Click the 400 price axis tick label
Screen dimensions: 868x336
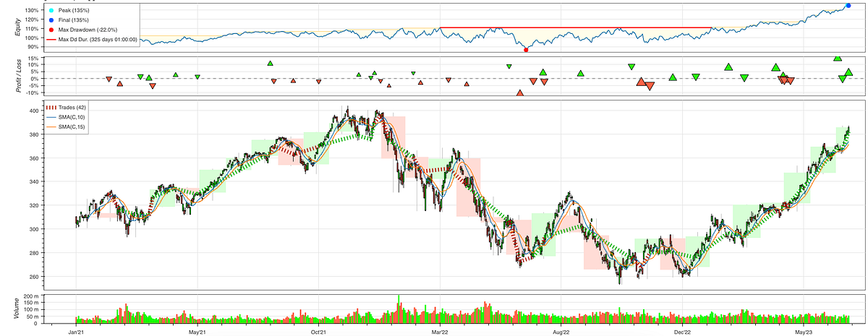click(32, 111)
